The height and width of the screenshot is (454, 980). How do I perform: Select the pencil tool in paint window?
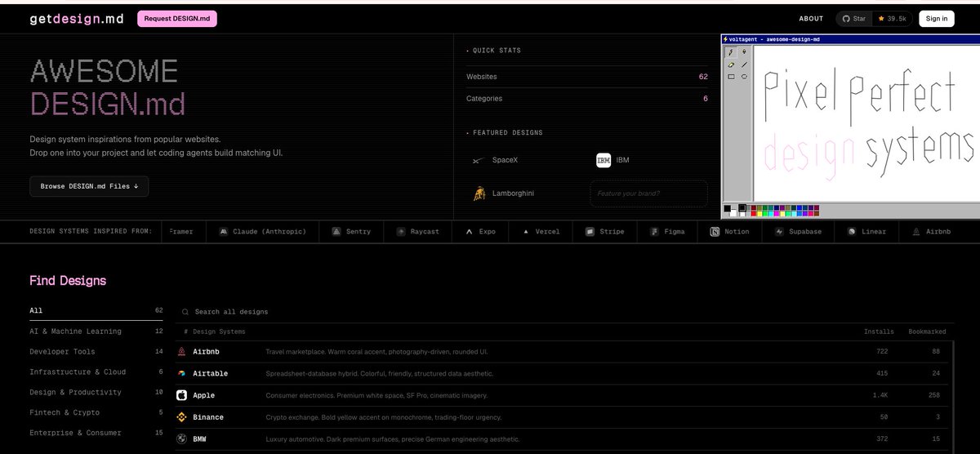(731, 52)
